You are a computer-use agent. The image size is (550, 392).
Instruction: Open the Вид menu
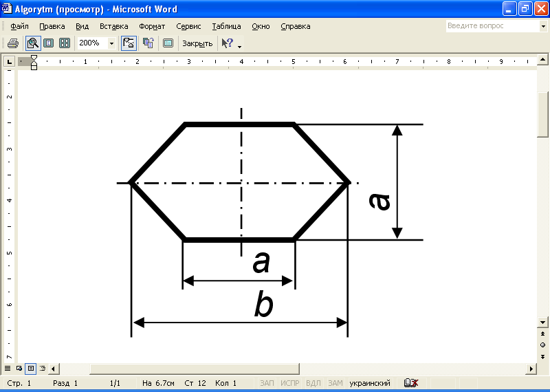[82, 26]
